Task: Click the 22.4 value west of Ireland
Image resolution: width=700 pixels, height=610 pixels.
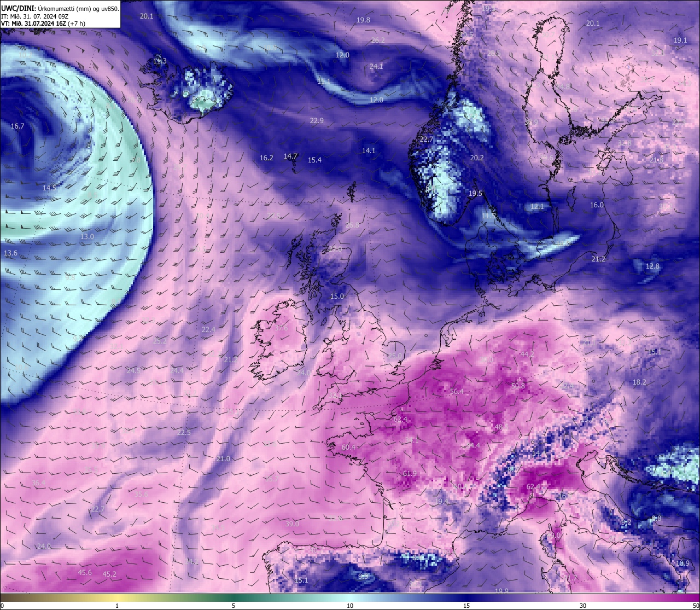Action: tap(208, 330)
